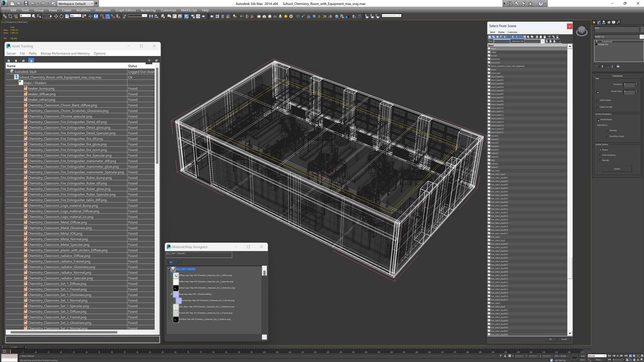Click help question icon in Asset Tracking
This screenshot has width=644, height=362.
pos(149,61)
